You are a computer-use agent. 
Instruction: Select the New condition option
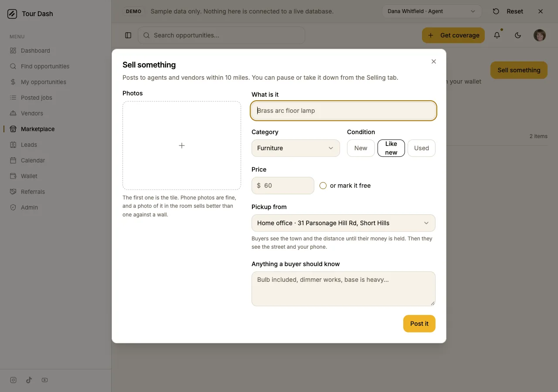361,148
